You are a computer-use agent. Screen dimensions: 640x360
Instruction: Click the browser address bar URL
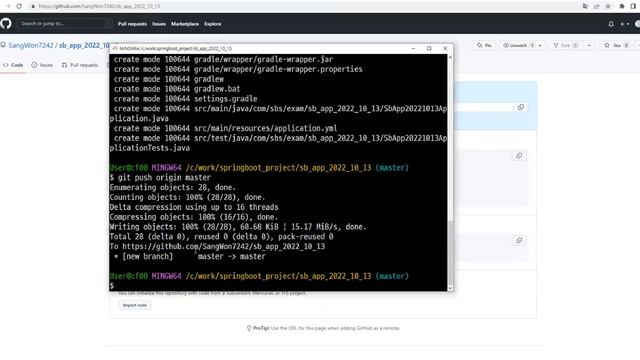pos(99,6)
